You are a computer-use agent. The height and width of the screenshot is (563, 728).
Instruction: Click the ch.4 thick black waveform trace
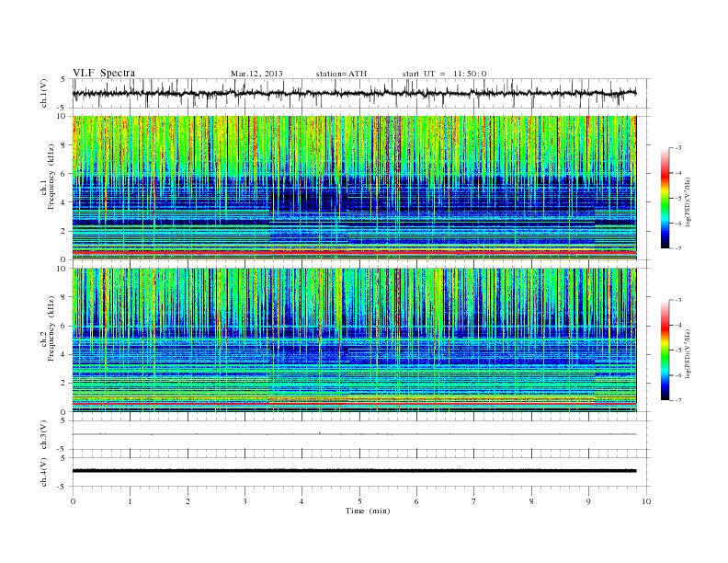[355, 471]
